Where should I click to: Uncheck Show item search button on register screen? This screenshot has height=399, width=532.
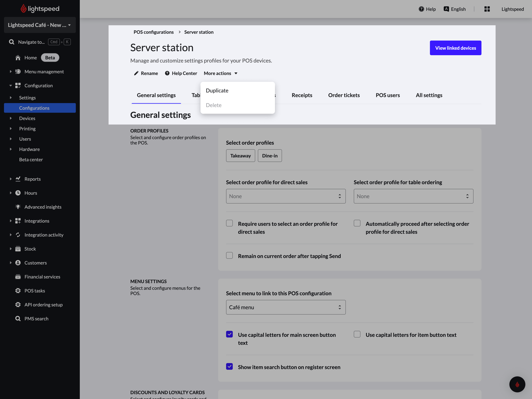(x=229, y=367)
